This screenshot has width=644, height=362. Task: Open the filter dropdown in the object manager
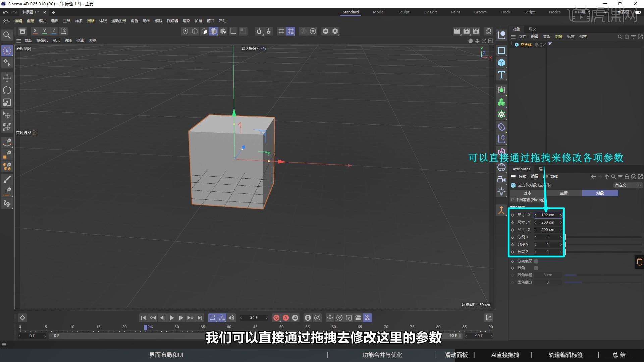point(634,37)
